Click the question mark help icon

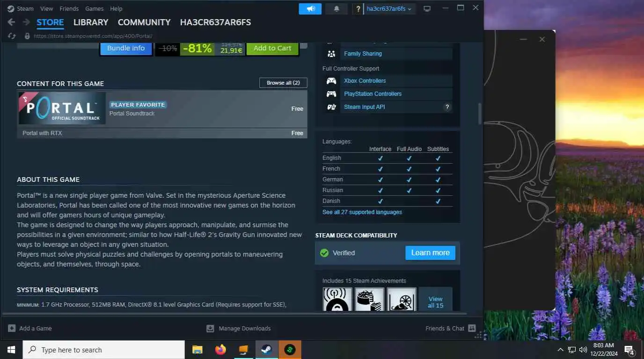[358, 8]
